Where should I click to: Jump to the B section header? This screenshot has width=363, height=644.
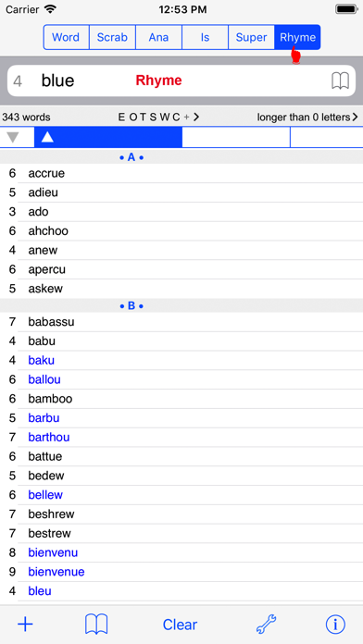click(131, 306)
